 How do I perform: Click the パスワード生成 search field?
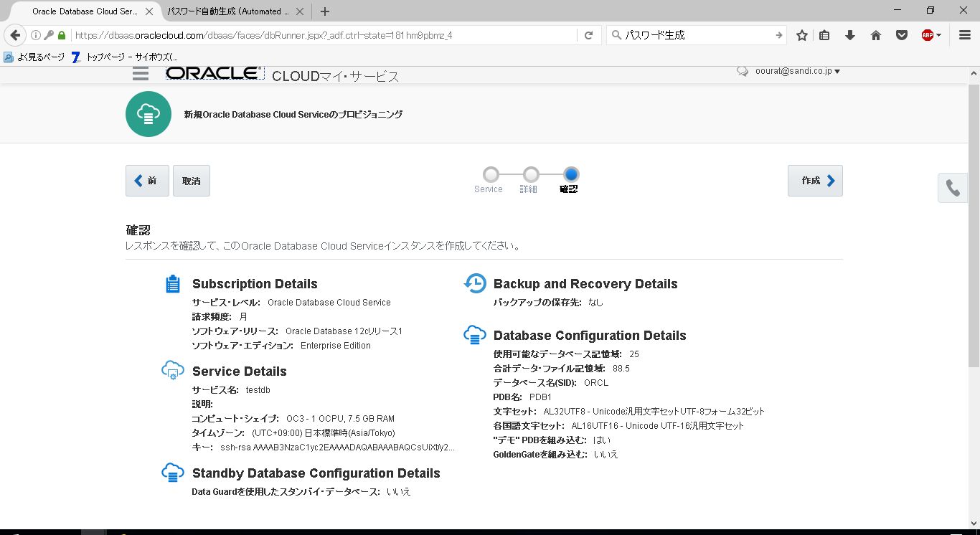pyautogui.click(x=697, y=35)
